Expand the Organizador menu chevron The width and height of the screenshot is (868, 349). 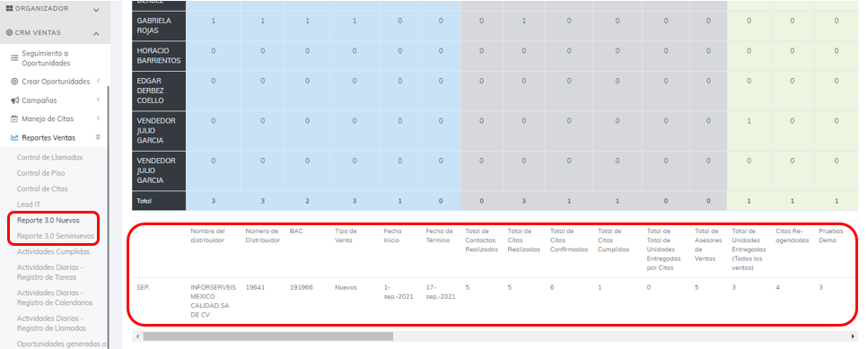pos(96,10)
